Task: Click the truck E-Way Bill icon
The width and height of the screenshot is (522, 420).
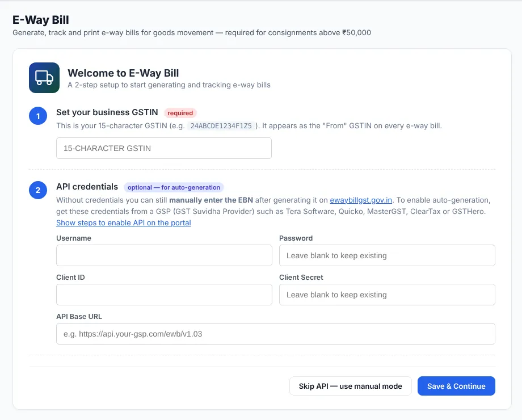Action: (44, 78)
